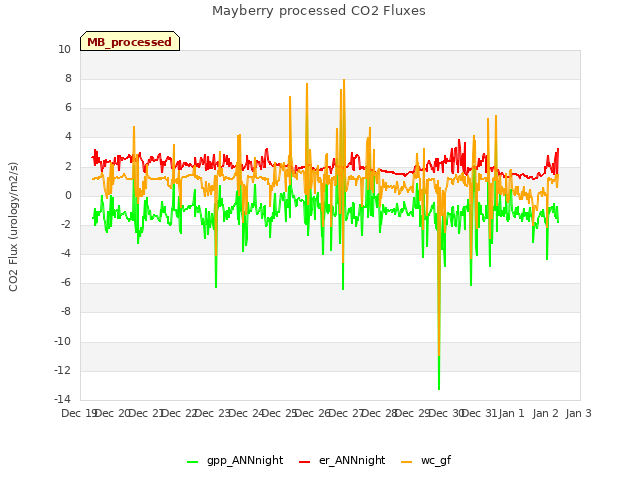The height and width of the screenshot is (480, 640).
Task: Select the MB_processed label box
Action: [130, 41]
